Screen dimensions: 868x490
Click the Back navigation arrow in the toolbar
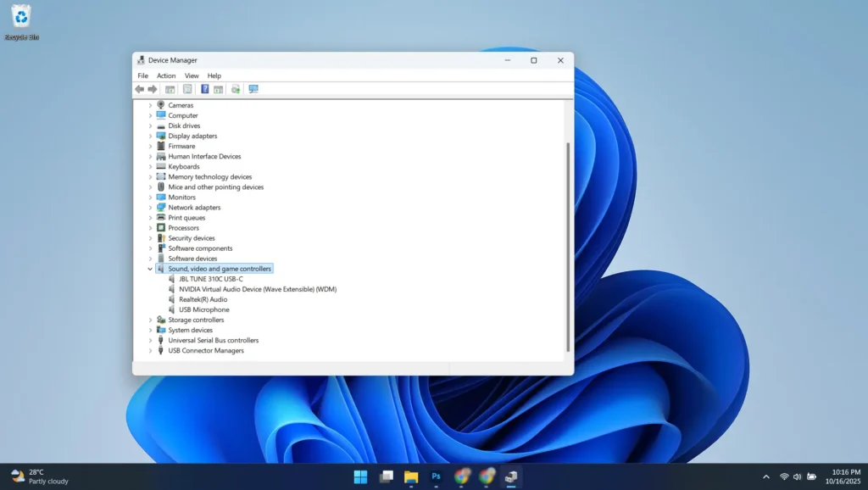(x=139, y=88)
